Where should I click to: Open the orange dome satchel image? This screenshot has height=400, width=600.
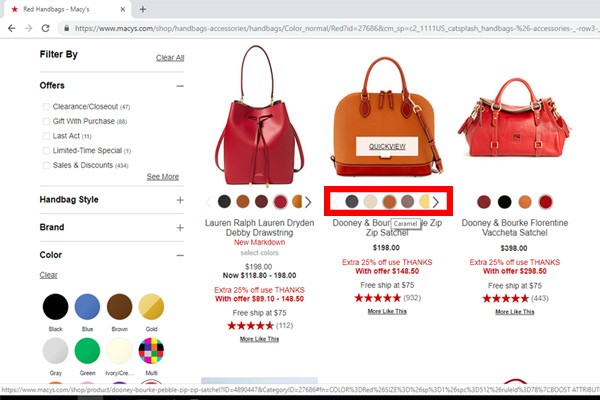[387, 117]
